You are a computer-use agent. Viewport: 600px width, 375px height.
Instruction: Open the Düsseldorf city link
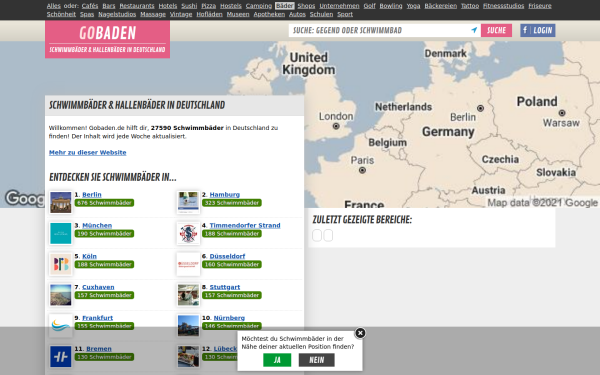click(x=227, y=256)
